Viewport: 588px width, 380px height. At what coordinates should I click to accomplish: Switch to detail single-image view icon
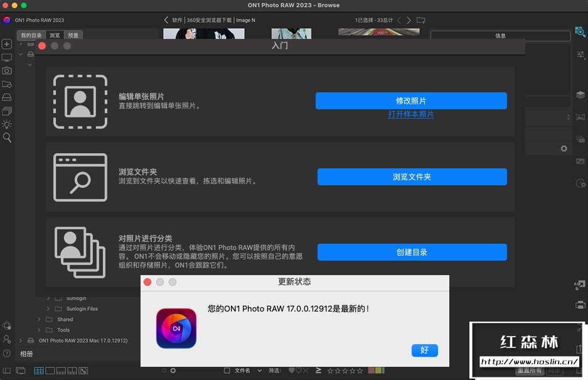[50, 371]
